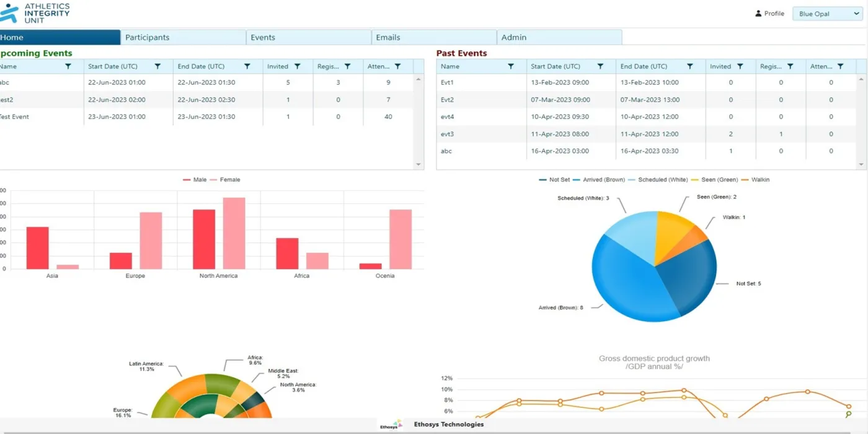868x434 pixels.
Task: Toggle Scheduled (White) in pie legend
Action: (x=657, y=180)
